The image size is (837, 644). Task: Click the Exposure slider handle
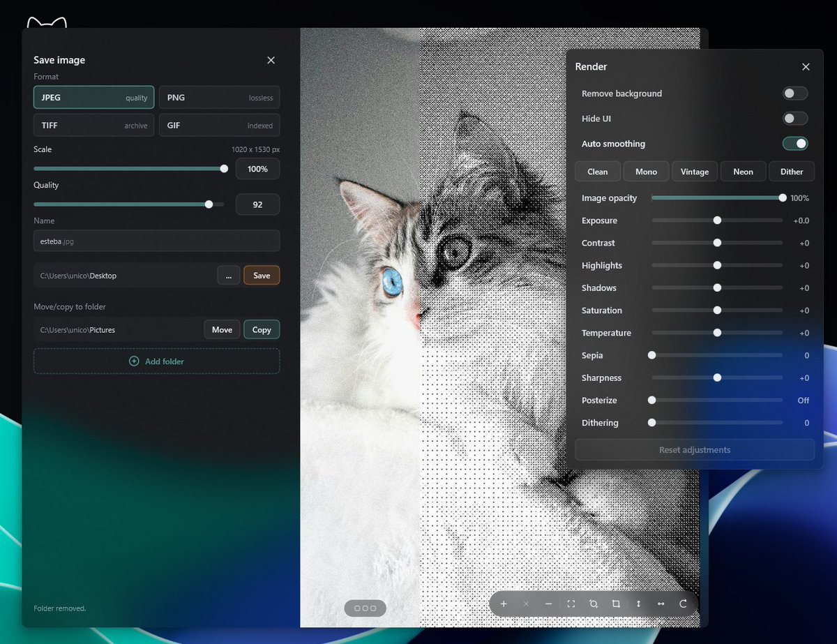(717, 220)
